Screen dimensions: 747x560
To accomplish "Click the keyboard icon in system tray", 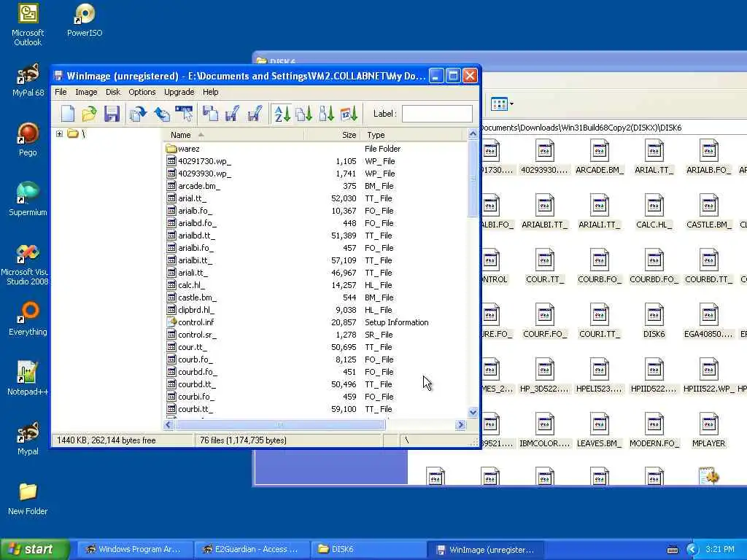I will (672, 550).
